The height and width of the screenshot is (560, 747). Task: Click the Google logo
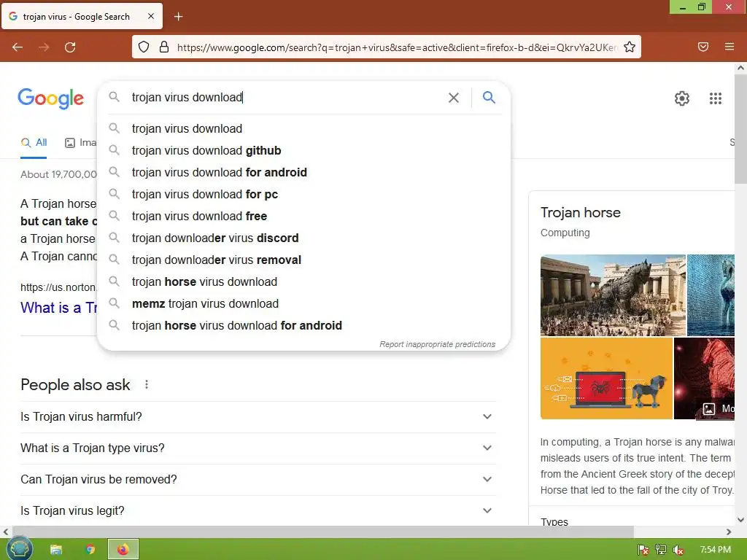coord(51,98)
